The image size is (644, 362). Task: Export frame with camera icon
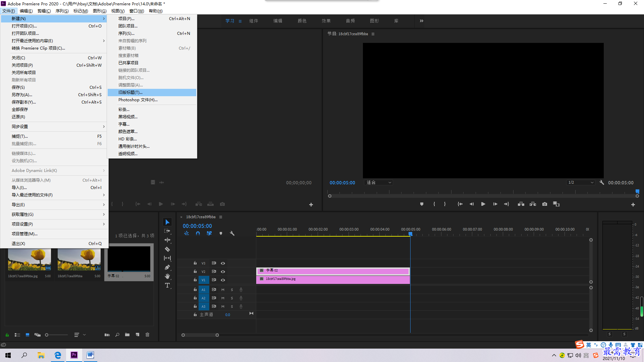[x=545, y=204]
